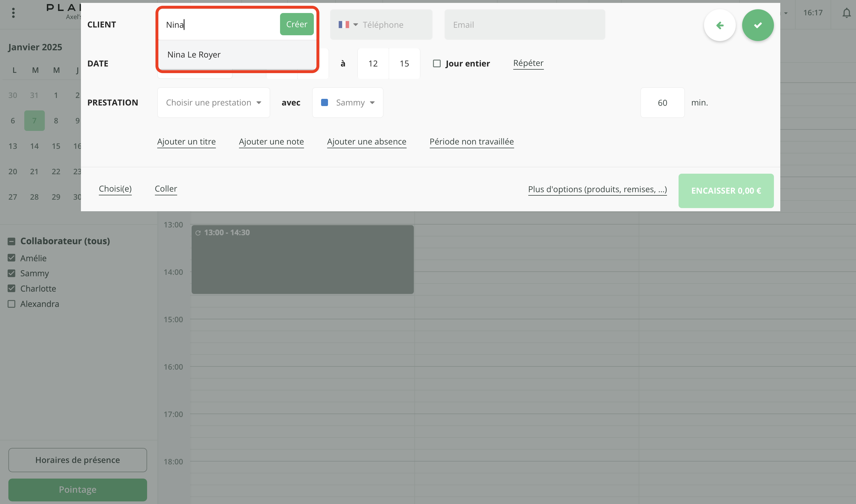Select January 15 in mini calendar
The width and height of the screenshot is (856, 504).
point(56,146)
